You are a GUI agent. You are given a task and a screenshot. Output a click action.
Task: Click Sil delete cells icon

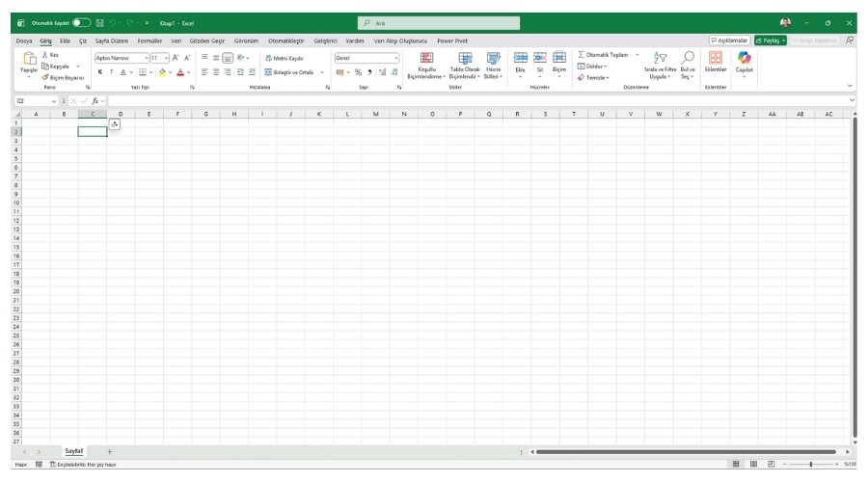pyautogui.click(x=540, y=58)
